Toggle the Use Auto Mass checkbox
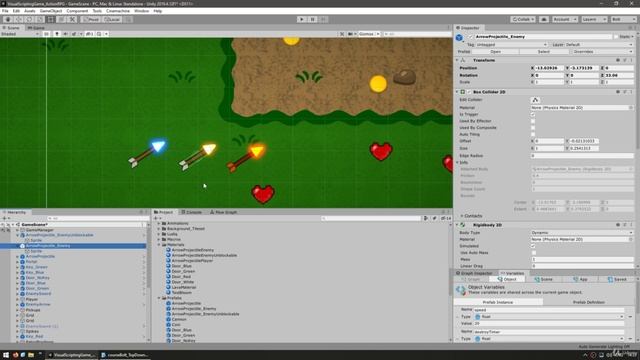This screenshot has width=640, height=360. [533, 253]
